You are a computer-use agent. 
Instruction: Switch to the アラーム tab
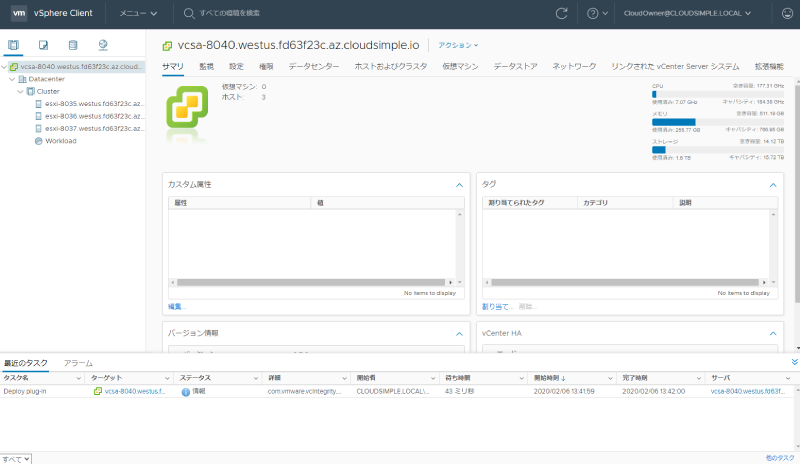(x=78, y=363)
